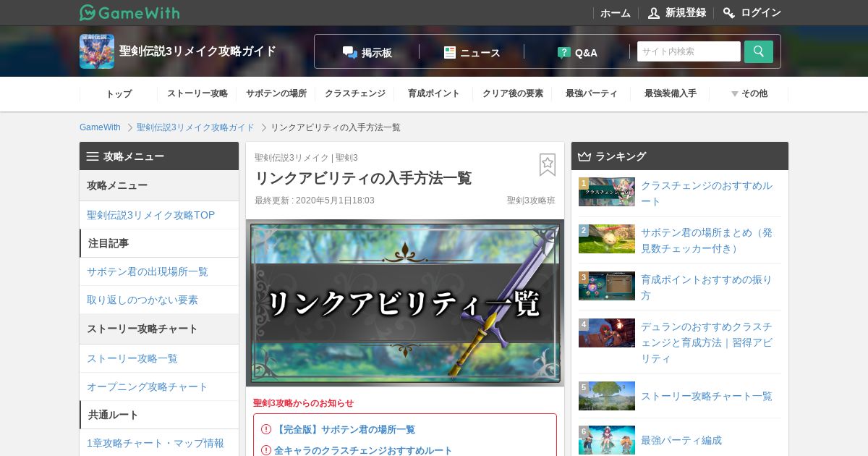This screenshot has height=456, width=868.
Task: Click the 聖剣伝説3 game thumbnail icon
Action: point(97,51)
